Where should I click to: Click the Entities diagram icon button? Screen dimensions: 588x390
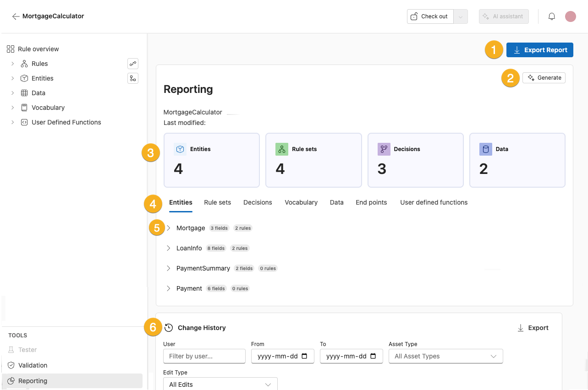tap(133, 78)
